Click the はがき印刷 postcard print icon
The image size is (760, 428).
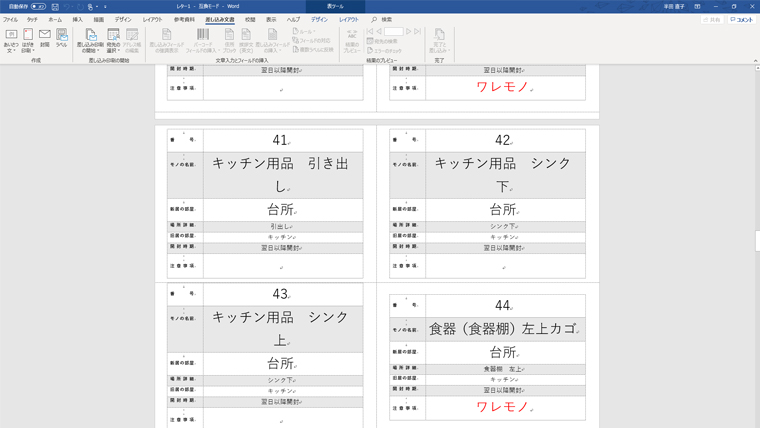[28, 39]
